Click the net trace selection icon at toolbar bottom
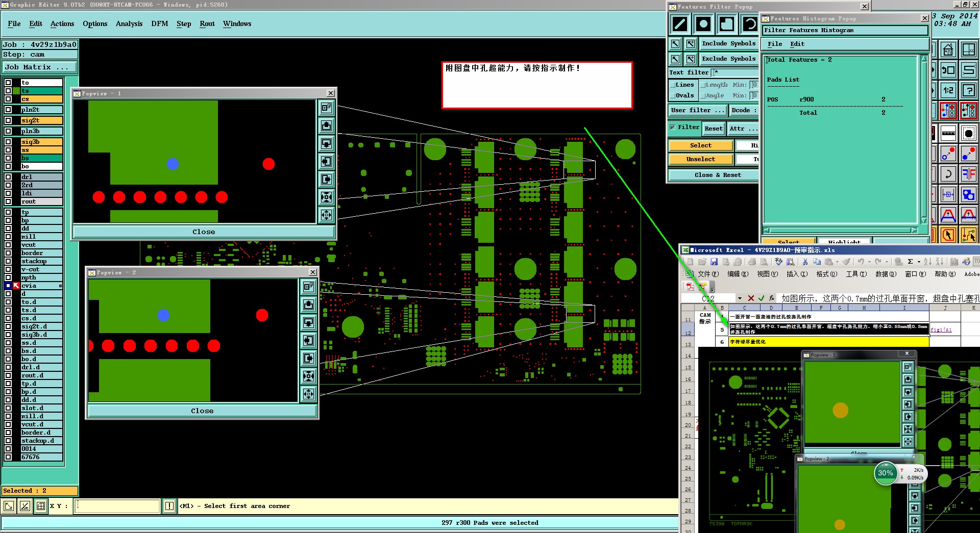This screenshot has height=533, width=980. click(x=968, y=235)
